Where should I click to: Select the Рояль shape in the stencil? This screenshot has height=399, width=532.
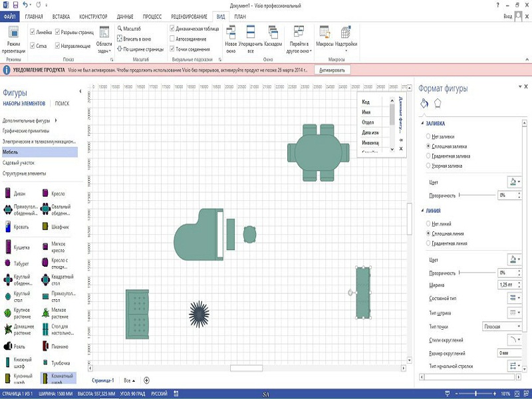pyautogui.click(x=9, y=346)
